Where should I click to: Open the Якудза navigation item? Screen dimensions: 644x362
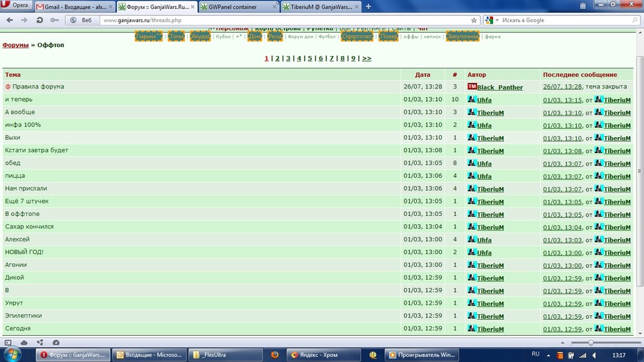tap(200, 36)
